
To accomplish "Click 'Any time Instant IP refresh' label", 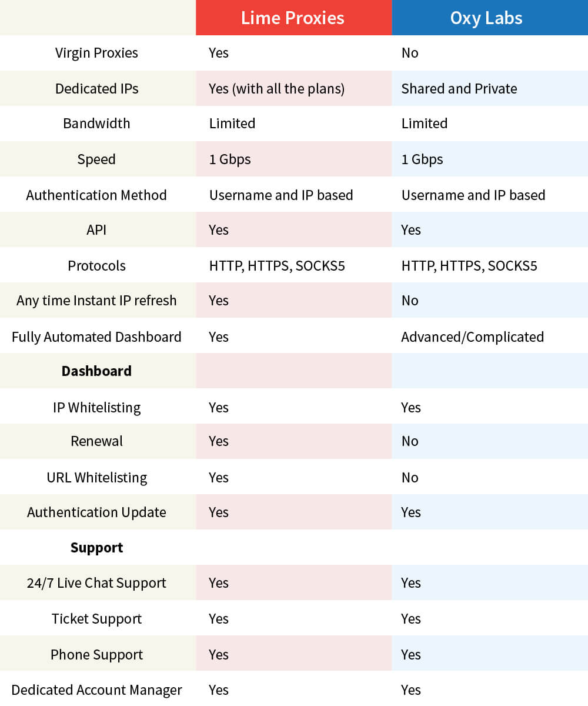I will coord(96,301).
